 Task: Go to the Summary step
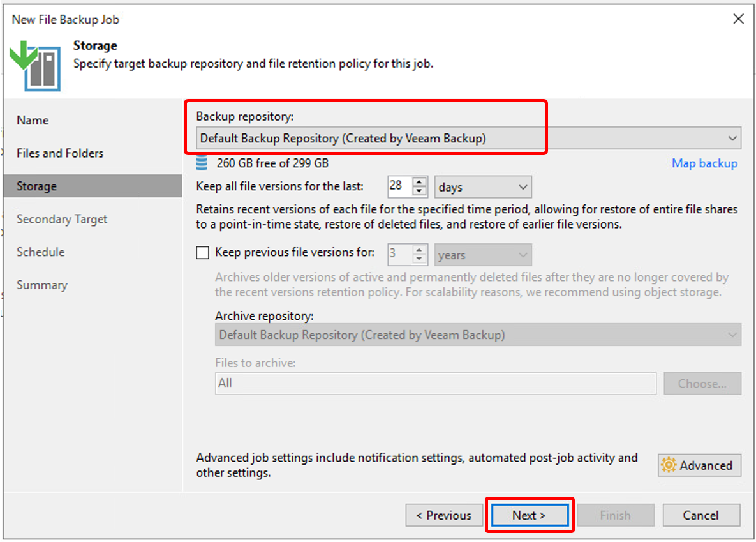42,285
